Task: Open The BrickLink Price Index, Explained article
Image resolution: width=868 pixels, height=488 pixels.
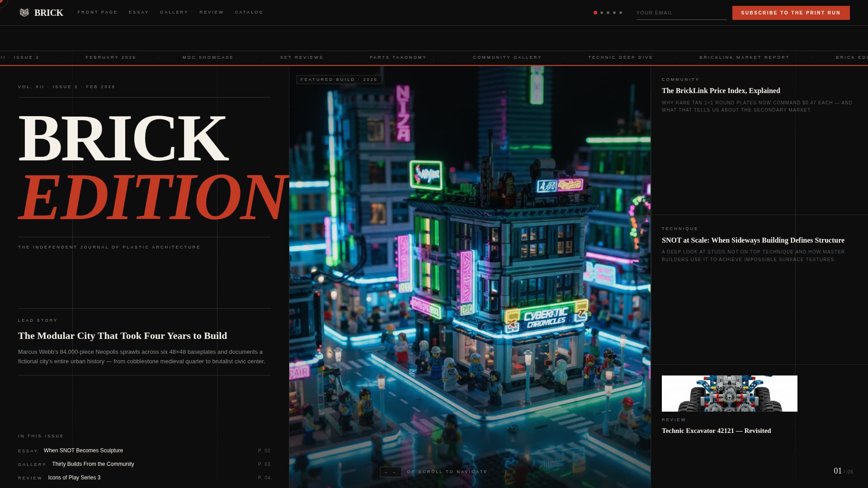Action: click(721, 91)
